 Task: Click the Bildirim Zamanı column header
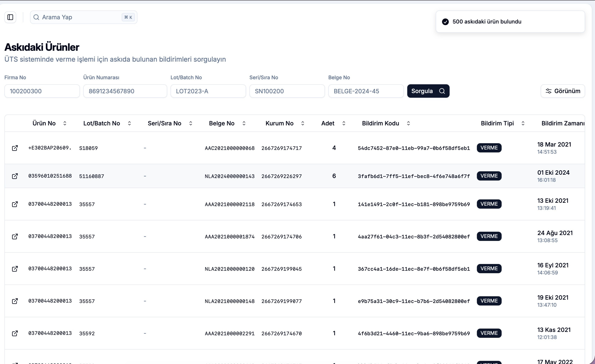click(563, 123)
